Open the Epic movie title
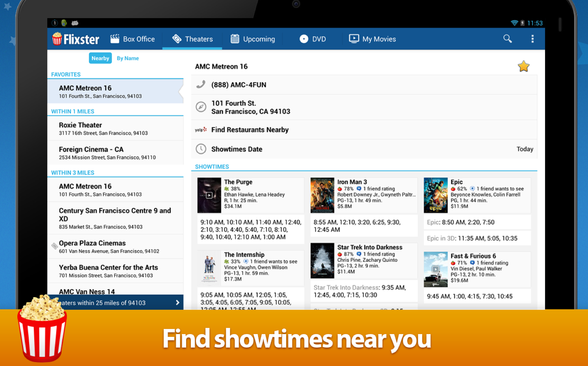The width and height of the screenshot is (588, 366). coord(457,182)
